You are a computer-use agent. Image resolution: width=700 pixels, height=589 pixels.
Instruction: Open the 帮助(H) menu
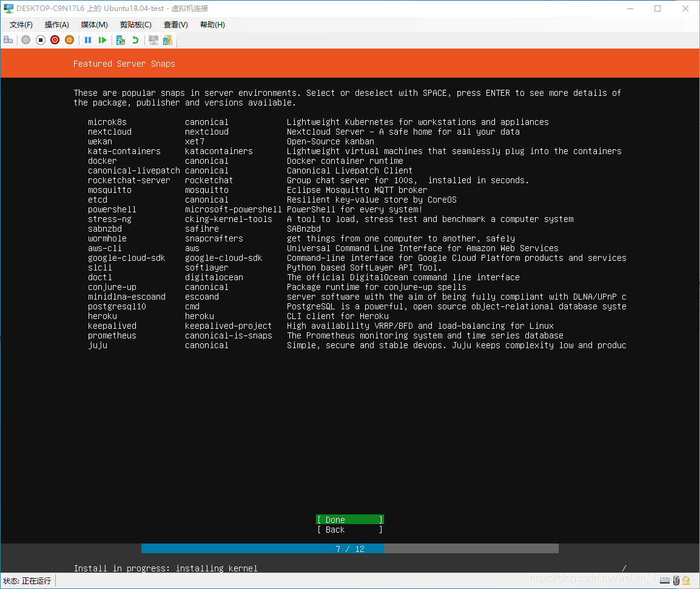tap(212, 24)
